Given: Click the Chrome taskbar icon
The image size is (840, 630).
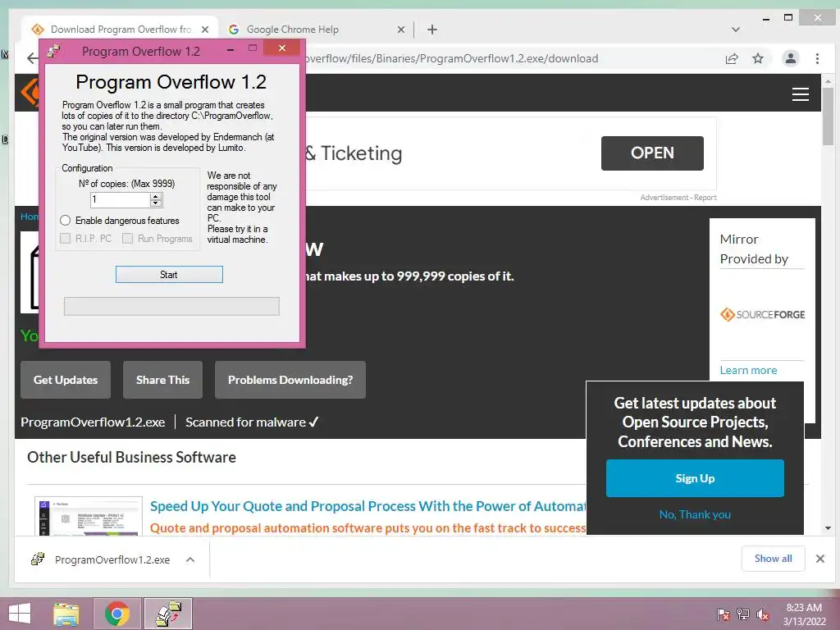Looking at the screenshot, I should click(x=116, y=614).
